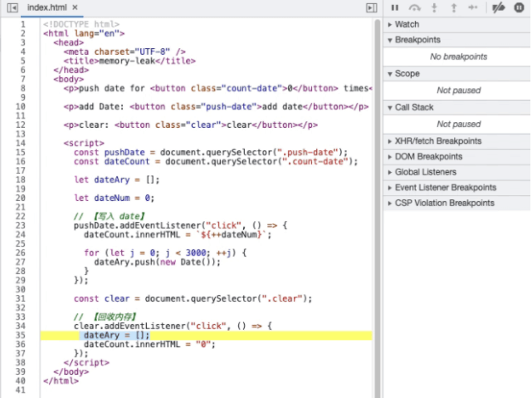Click the highlighted 'dateAry = [];' code
The height and width of the screenshot is (398, 532).
116,335
